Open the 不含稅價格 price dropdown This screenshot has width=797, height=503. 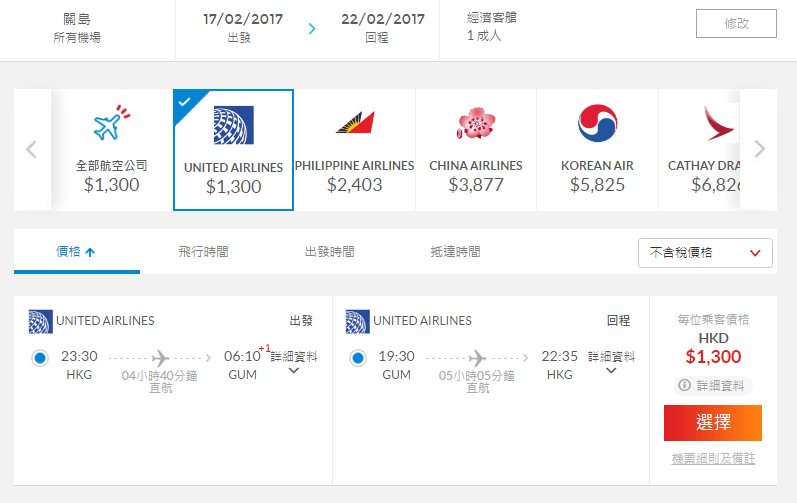point(705,253)
